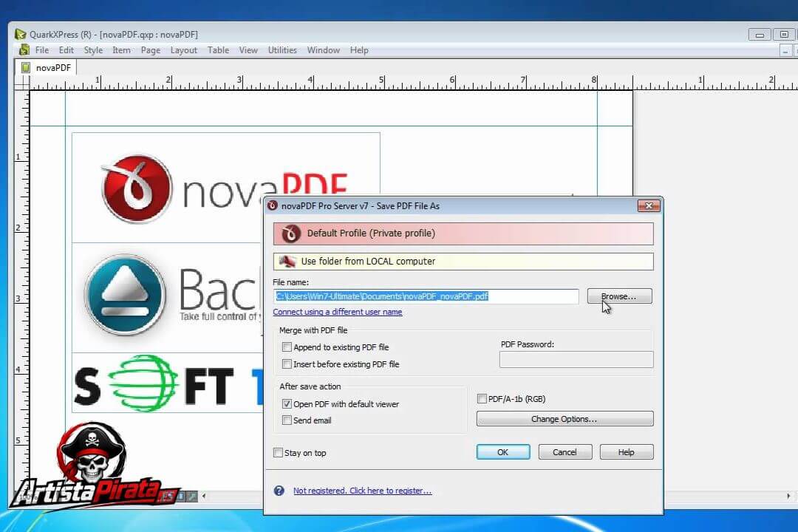
Task: Click the novaPDF layout tab page icon
Action: tap(25, 67)
